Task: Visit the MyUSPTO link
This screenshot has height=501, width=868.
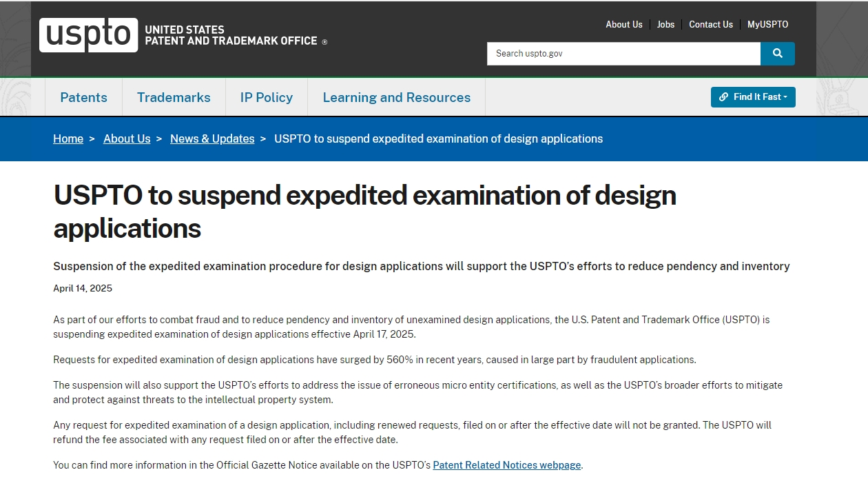Action: (x=767, y=24)
